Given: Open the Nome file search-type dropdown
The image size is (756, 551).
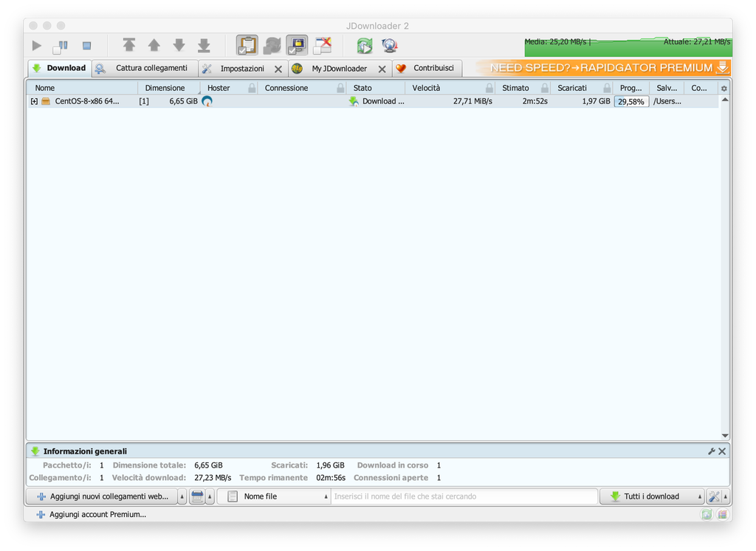Looking at the screenshot, I should [x=275, y=496].
